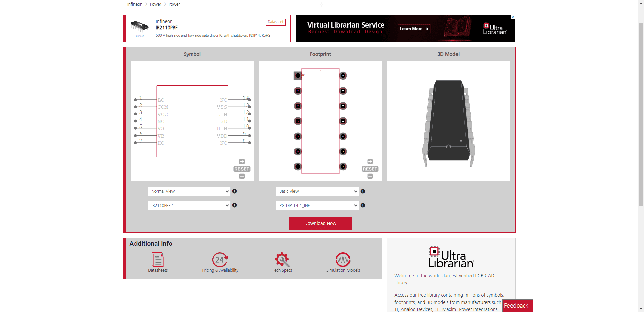
Task: Show info for the IR2110PBF 1 option
Action: [x=235, y=205]
